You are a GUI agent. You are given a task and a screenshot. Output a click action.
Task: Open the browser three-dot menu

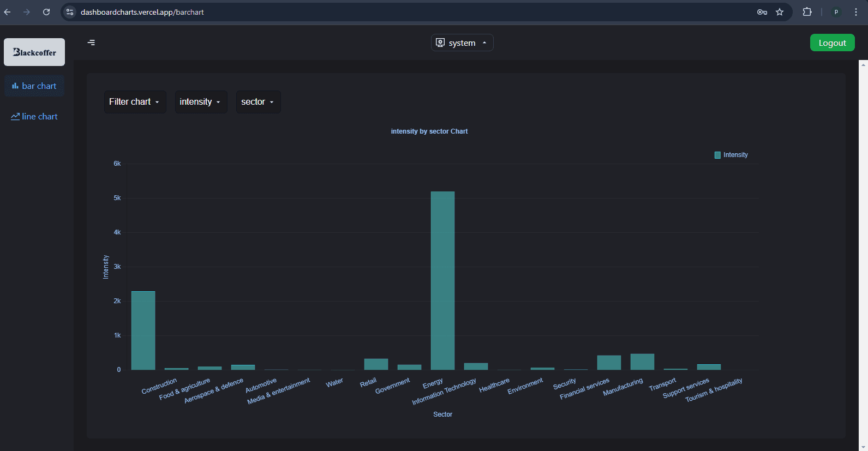(855, 12)
